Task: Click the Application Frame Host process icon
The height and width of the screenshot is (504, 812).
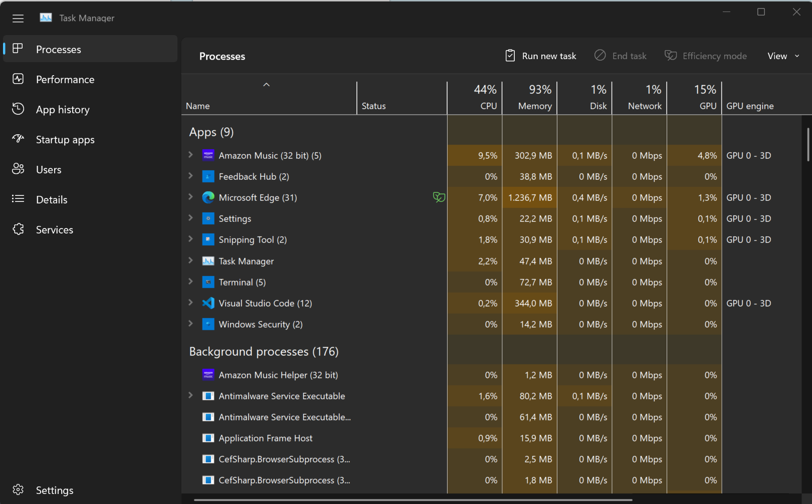Action: [x=208, y=438]
